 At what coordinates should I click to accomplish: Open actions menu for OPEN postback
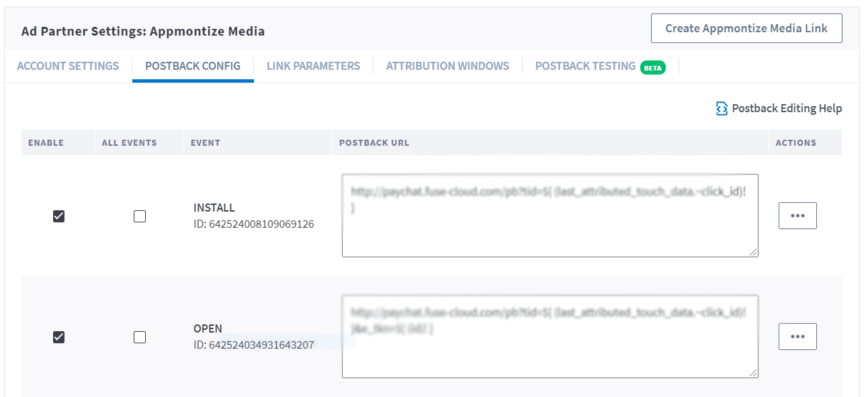[797, 337]
